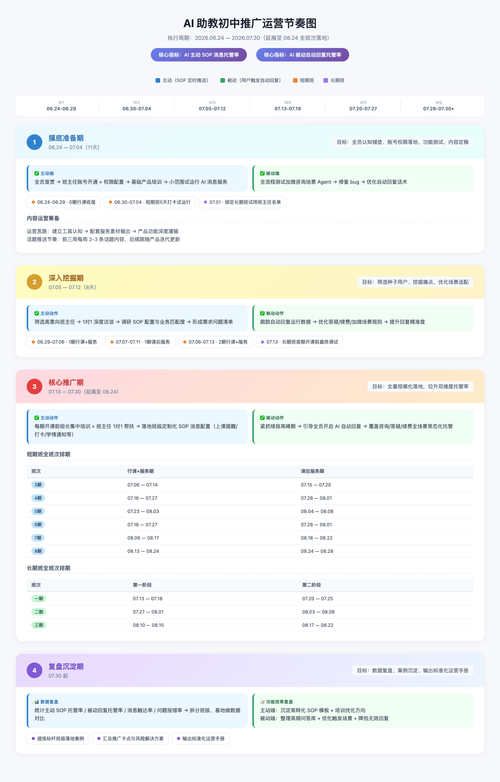500x782 pixels.
Task: Click the purple legend square for 长期班
Action: click(x=326, y=80)
